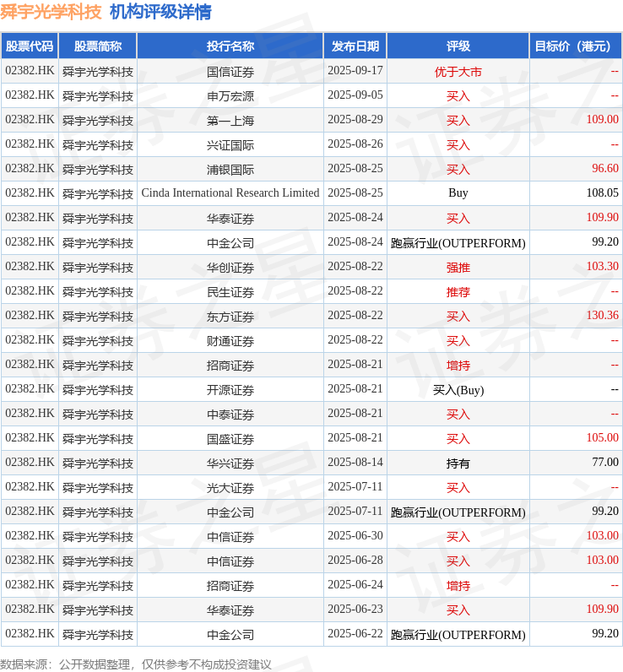Select the 浦银国际 broker cell
623x672 pixels.
[230, 169]
